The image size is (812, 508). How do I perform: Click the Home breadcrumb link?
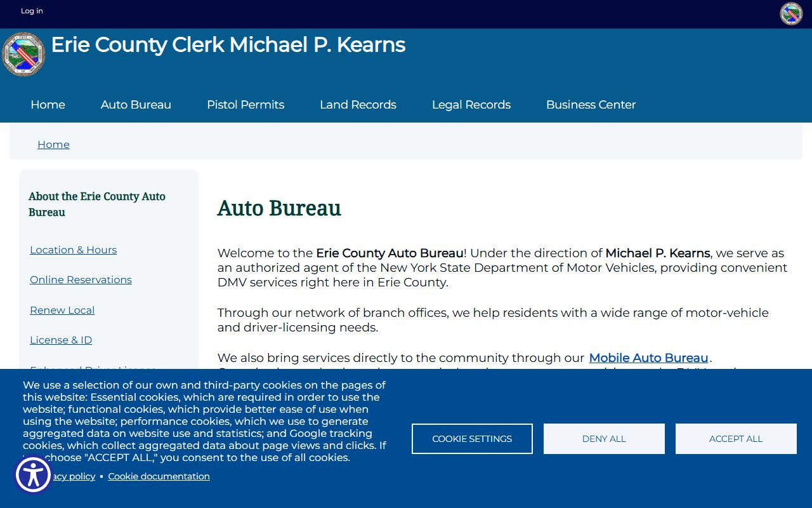pos(53,144)
